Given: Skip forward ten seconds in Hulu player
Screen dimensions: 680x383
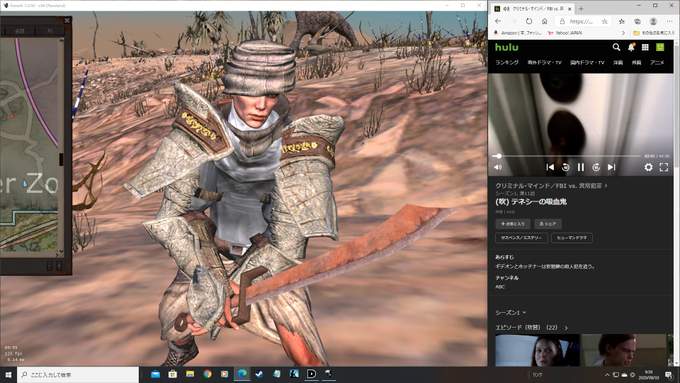Looking at the screenshot, I should 596,167.
